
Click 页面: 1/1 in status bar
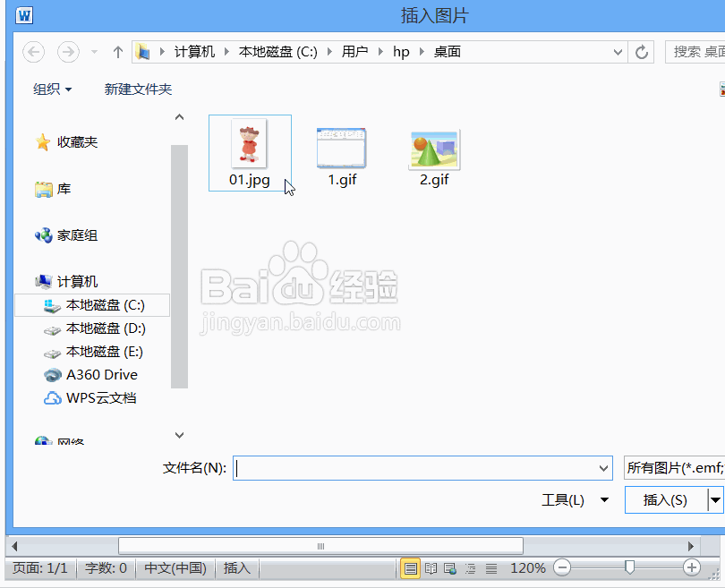pyautogui.click(x=39, y=567)
